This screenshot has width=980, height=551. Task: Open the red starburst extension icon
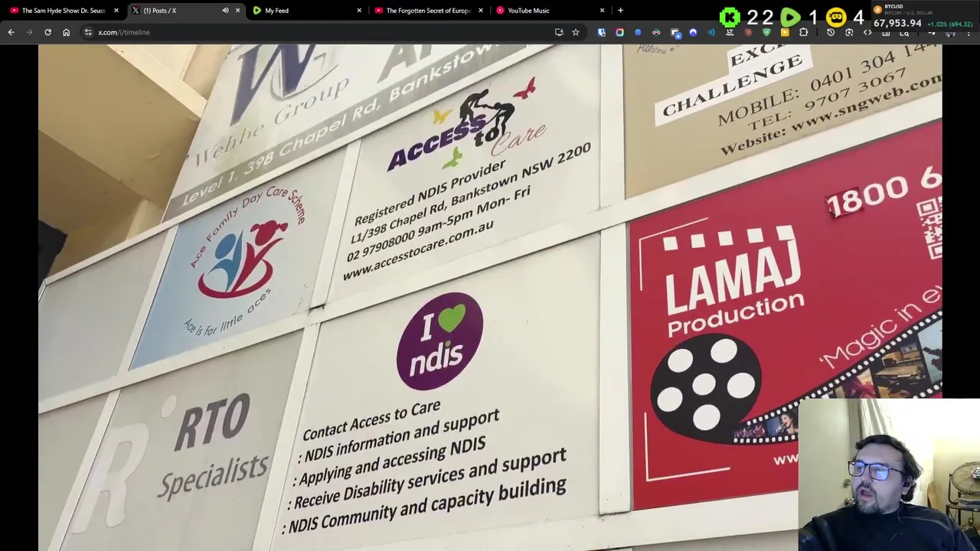[x=748, y=32]
